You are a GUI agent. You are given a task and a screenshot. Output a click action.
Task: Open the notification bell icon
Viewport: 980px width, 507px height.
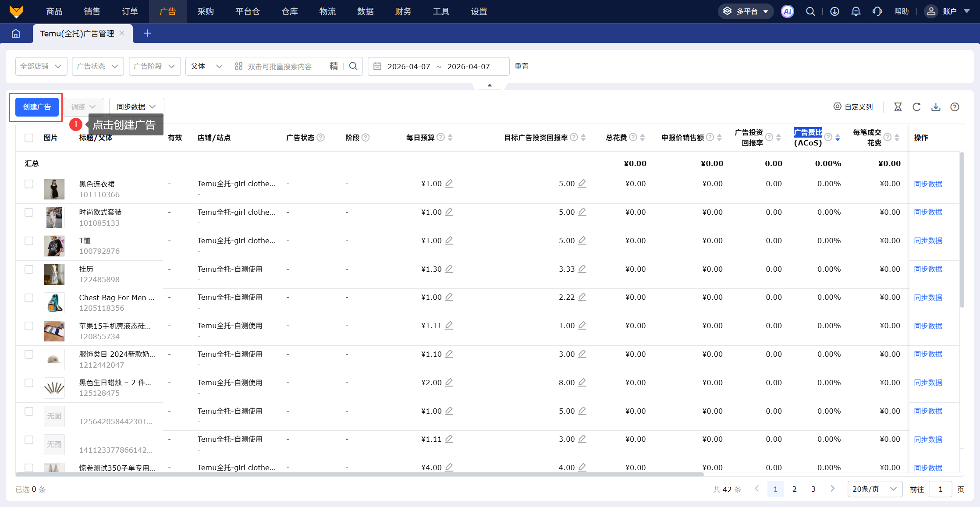click(856, 11)
